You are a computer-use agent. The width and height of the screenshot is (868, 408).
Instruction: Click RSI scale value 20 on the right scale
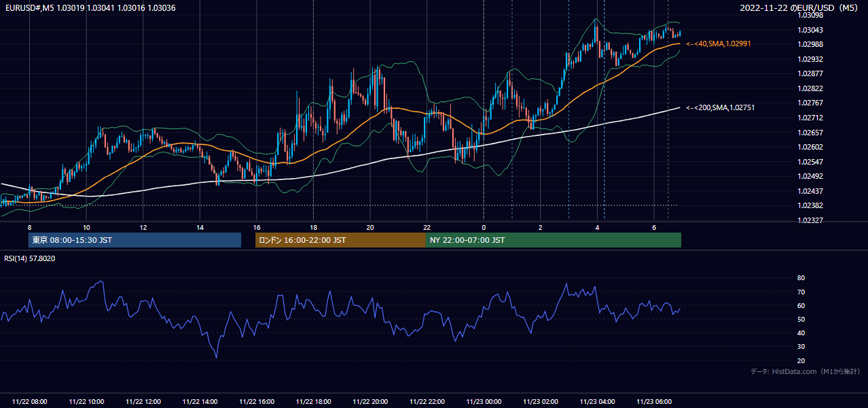(x=801, y=360)
